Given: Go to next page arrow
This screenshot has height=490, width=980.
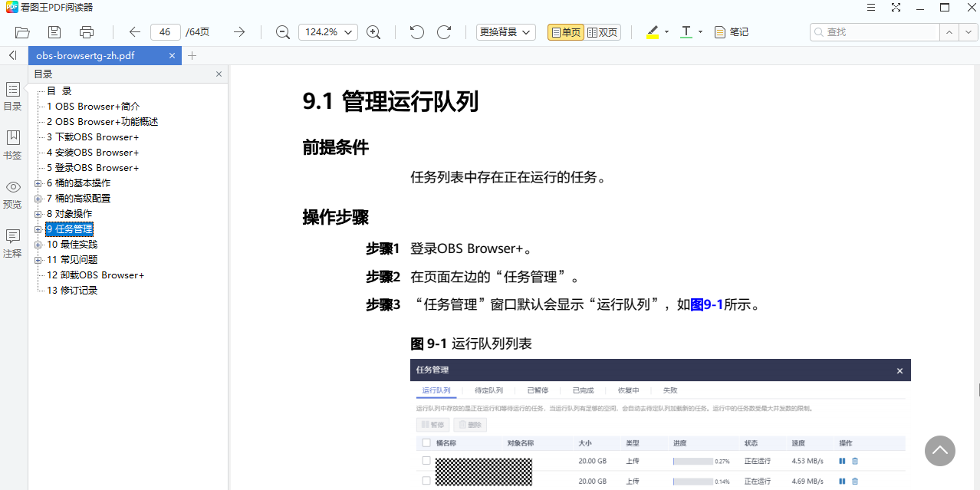Looking at the screenshot, I should pyautogui.click(x=239, y=32).
